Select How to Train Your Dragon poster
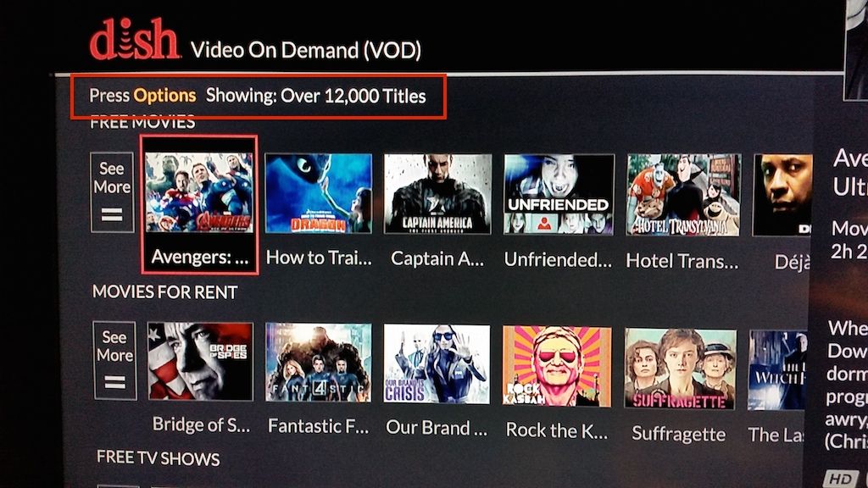Screen dimensions: 868x488 (x=319, y=193)
